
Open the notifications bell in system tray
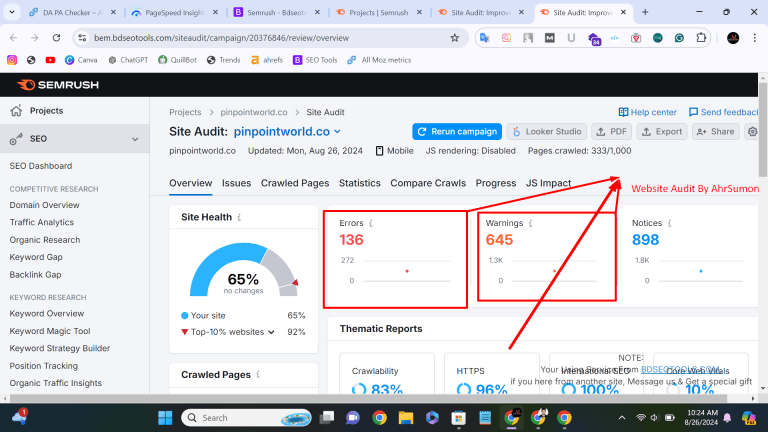(727, 418)
